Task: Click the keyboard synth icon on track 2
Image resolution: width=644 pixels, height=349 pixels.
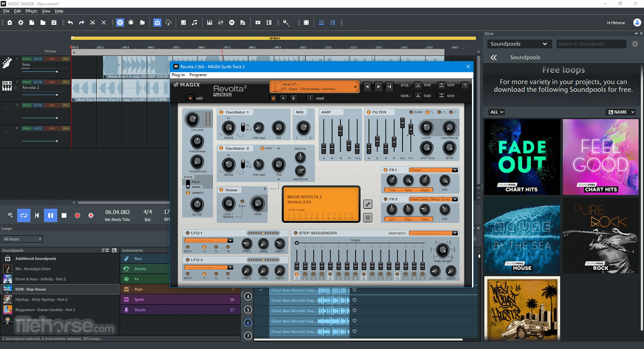Action: click(x=7, y=86)
